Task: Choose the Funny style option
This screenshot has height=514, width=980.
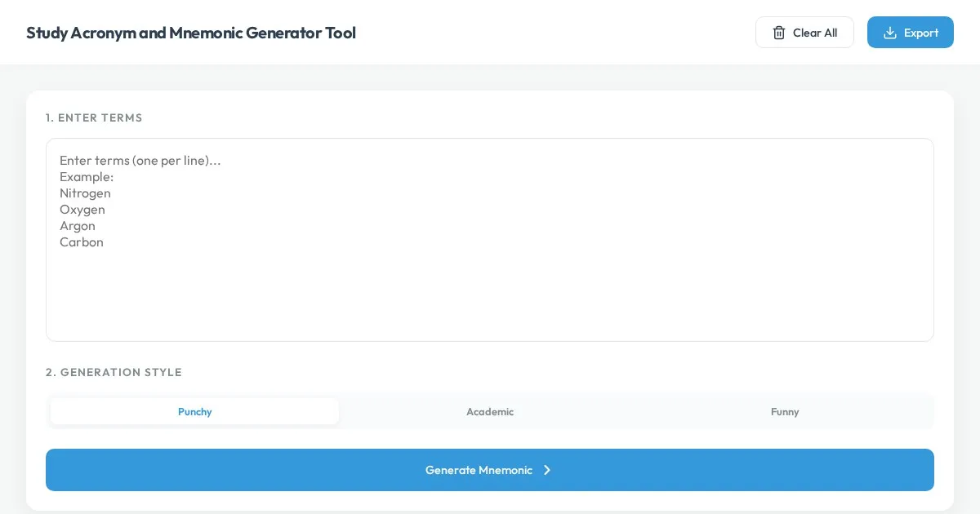Action: [x=785, y=412]
